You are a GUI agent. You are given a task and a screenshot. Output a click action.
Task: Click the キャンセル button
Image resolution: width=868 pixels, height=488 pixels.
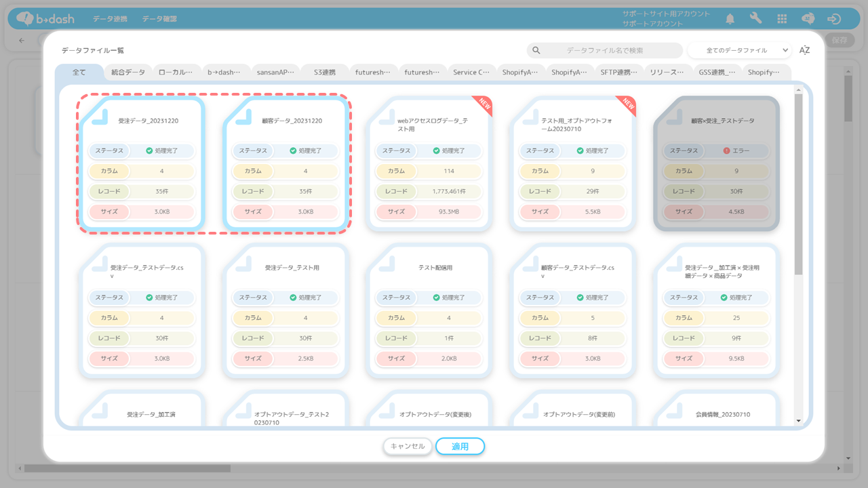click(408, 446)
